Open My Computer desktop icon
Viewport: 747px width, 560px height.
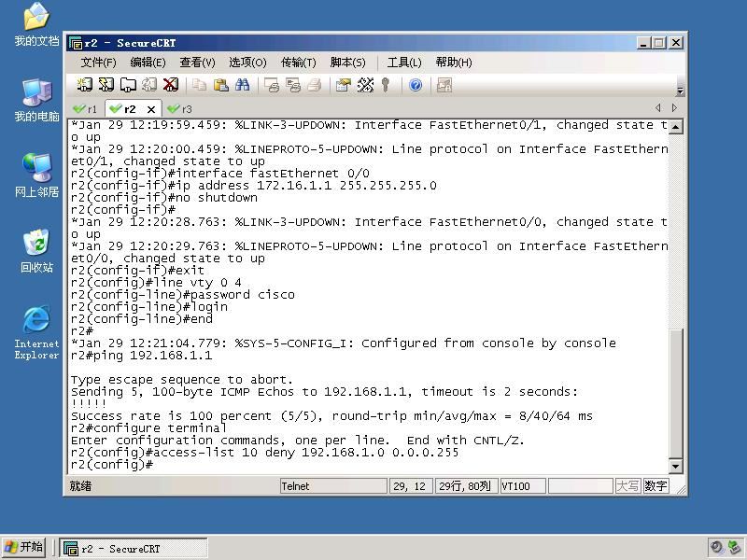click(36, 101)
